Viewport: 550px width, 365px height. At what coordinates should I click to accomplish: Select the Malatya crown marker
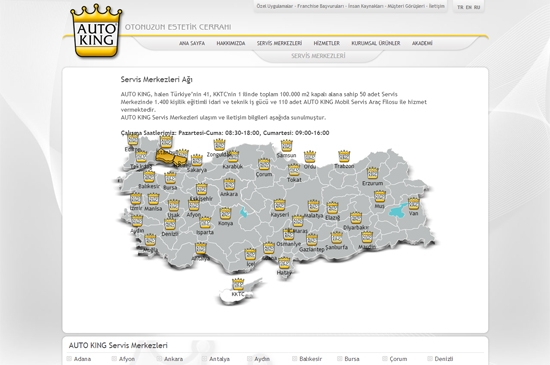pyautogui.click(x=313, y=206)
